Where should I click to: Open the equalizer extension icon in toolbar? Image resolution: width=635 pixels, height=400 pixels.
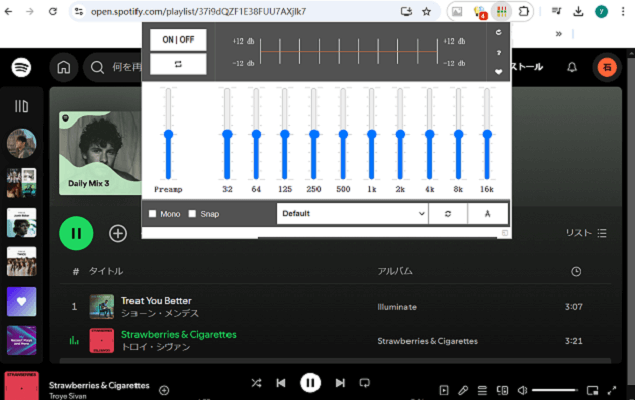pyautogui.click(x=501, y=12)
